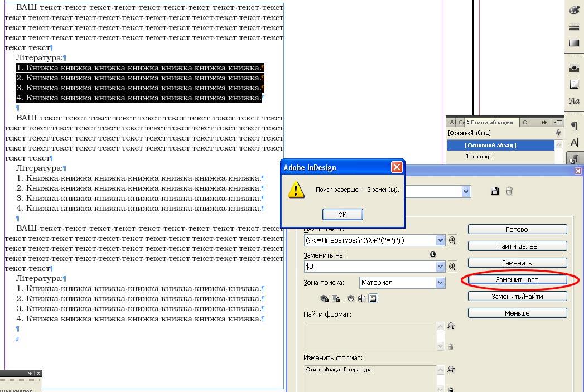Select the 'Сі' tab before Стили абзацев
Screen dimensions: 584x392
pos(461,122)
